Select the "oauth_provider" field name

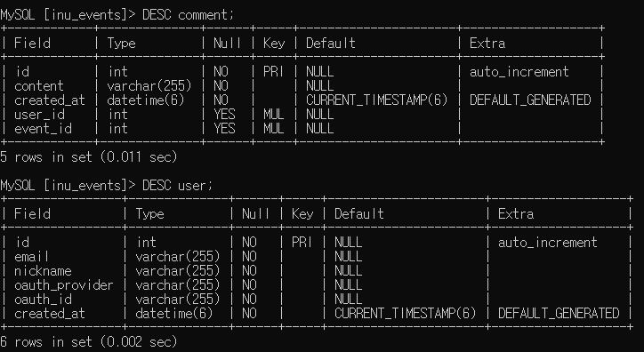64,285
